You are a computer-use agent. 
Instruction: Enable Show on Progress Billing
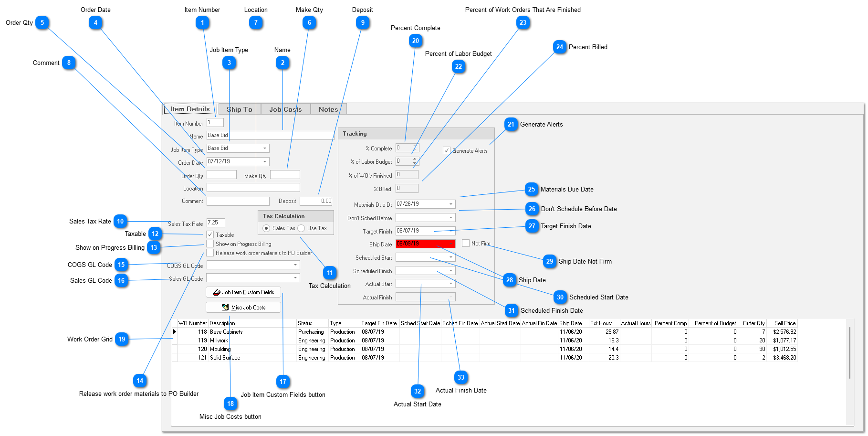tap(210, 244)
